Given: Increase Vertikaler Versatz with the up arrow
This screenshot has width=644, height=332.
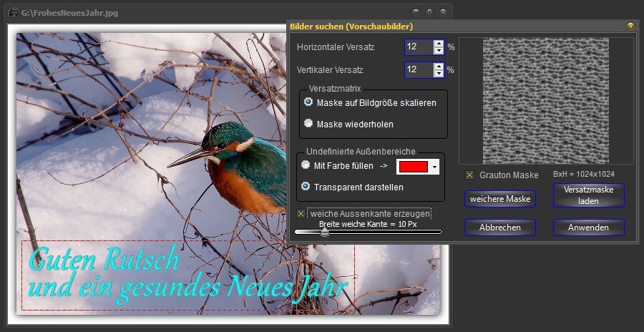Looking at the screenshot, I should 439,66.
